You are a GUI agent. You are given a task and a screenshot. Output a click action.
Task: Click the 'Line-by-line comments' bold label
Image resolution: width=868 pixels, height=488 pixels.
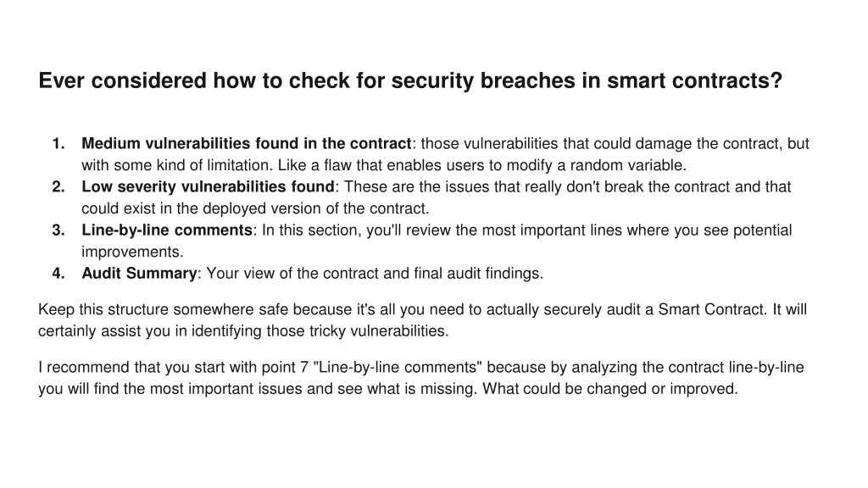167,230
